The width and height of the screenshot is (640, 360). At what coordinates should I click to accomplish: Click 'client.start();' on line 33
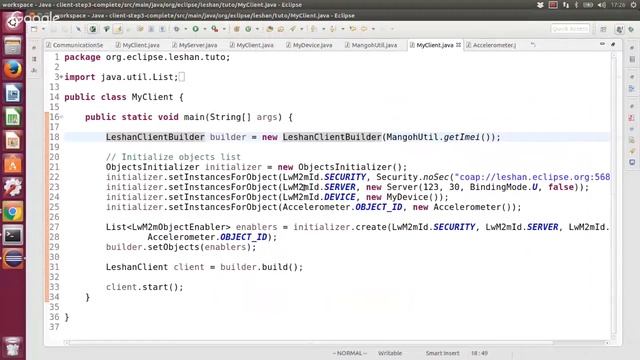145,287
